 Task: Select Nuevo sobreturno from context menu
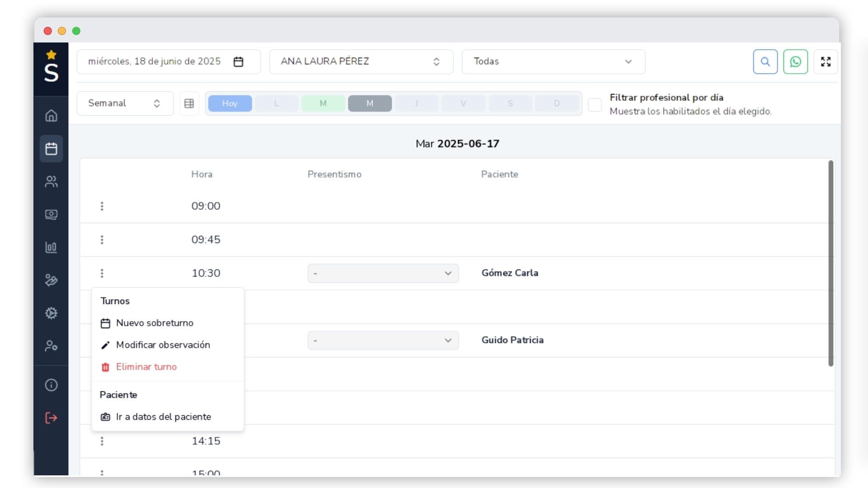coord(154,323)
